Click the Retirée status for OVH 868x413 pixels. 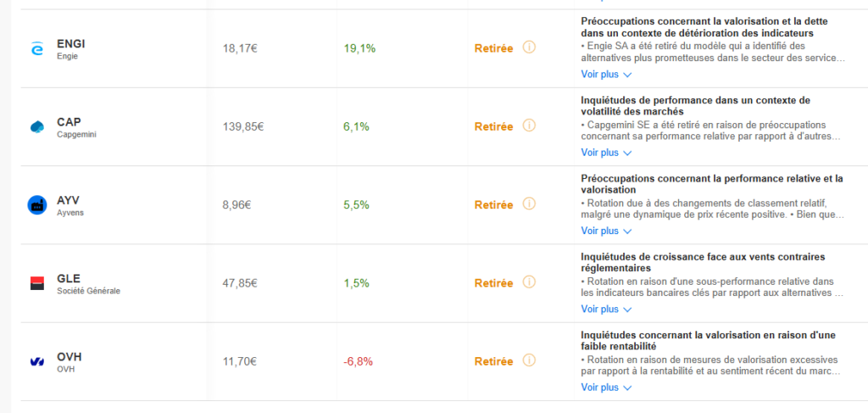(x=493, y=361)
